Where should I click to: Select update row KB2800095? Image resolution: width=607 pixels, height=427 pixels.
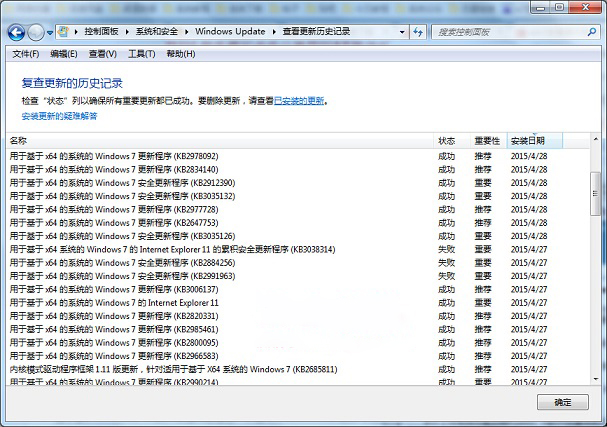tap(298, 343)
